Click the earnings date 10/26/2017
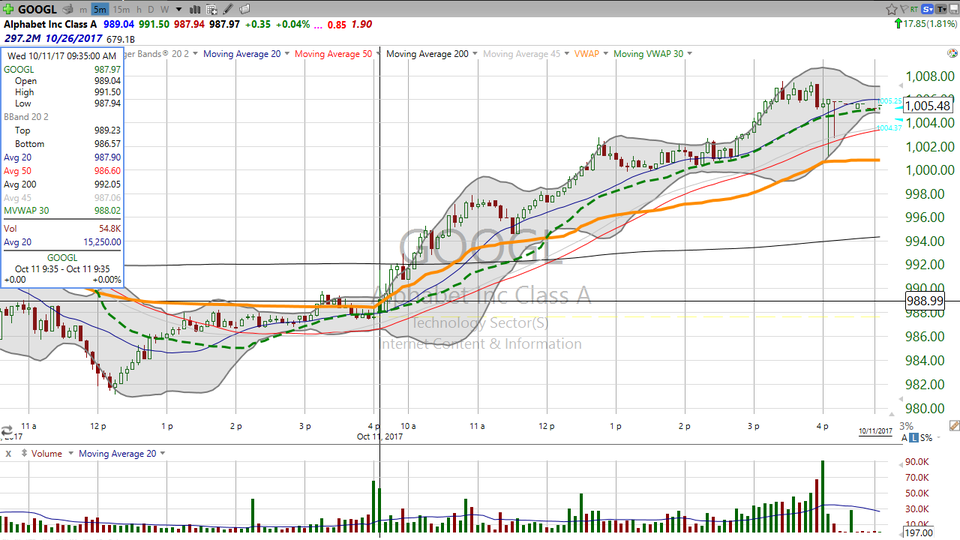The height and width of the screenshot is (540, 960). [x=73, y=39]
